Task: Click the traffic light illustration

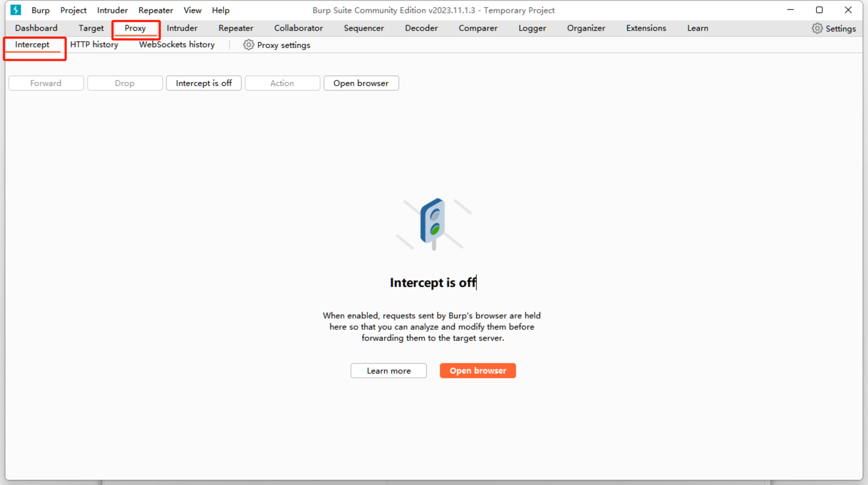Action: [433, 223]
